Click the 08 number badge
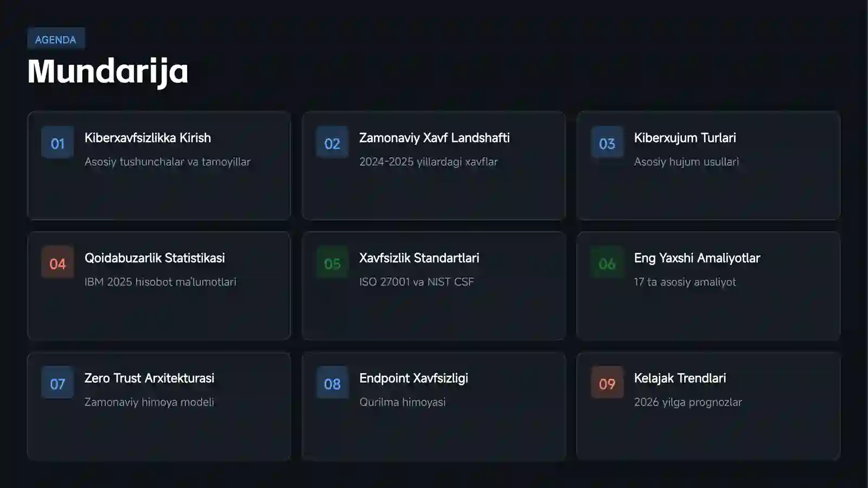Image resolution: width=868 pixels, height=488 pixels. pyautogui.click(x=332, y=383)
